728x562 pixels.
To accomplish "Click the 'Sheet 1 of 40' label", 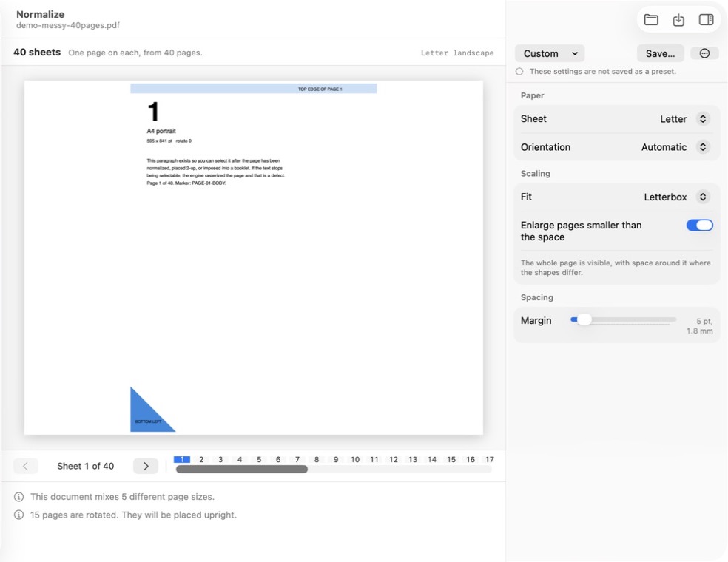I will (85, 466).
